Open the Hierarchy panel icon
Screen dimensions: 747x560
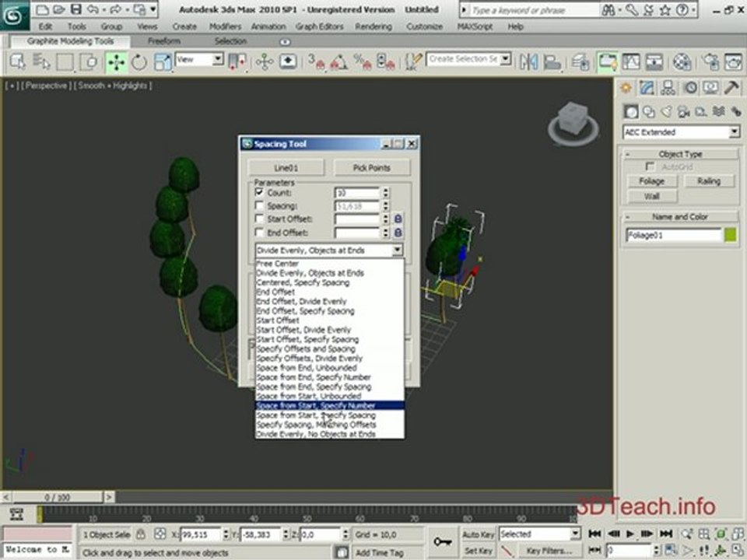pyautogui.click(x=668, y=88)
